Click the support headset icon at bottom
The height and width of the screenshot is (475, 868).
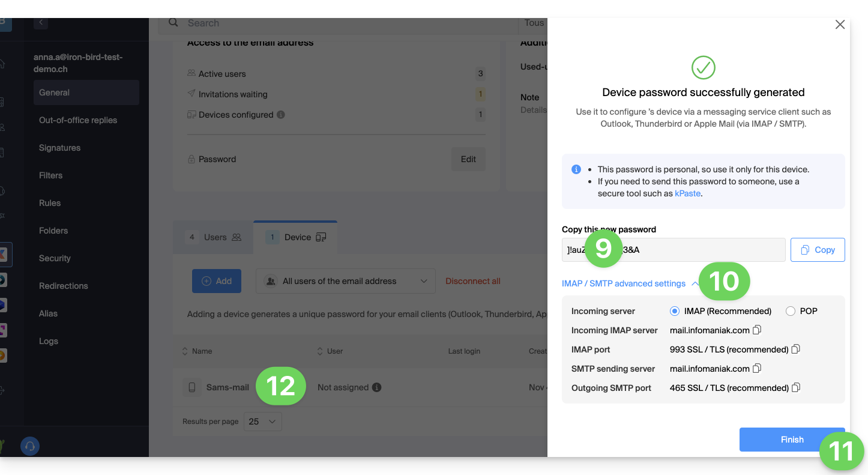[x=30, y=446]
